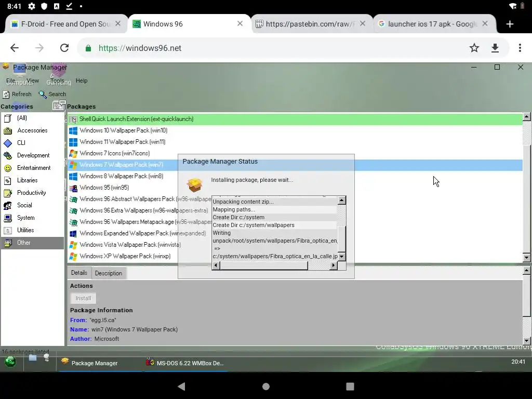Click the Install button under Actions
Image resolution: width=532 pixels, height=399 pixels.
coord(83,298)
